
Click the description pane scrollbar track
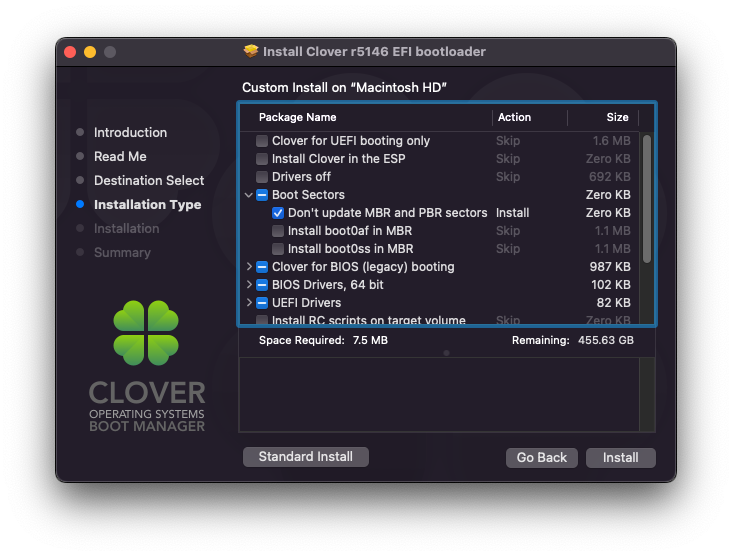[647, 395]
